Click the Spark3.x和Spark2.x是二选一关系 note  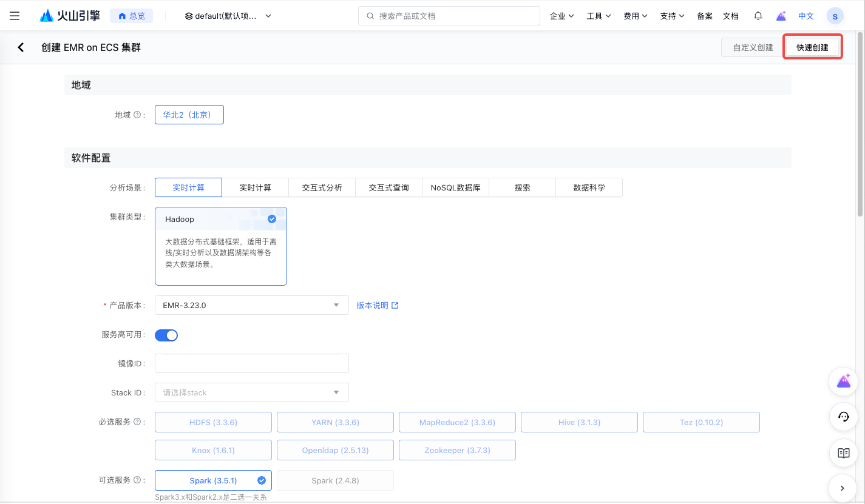coord(211,497)
